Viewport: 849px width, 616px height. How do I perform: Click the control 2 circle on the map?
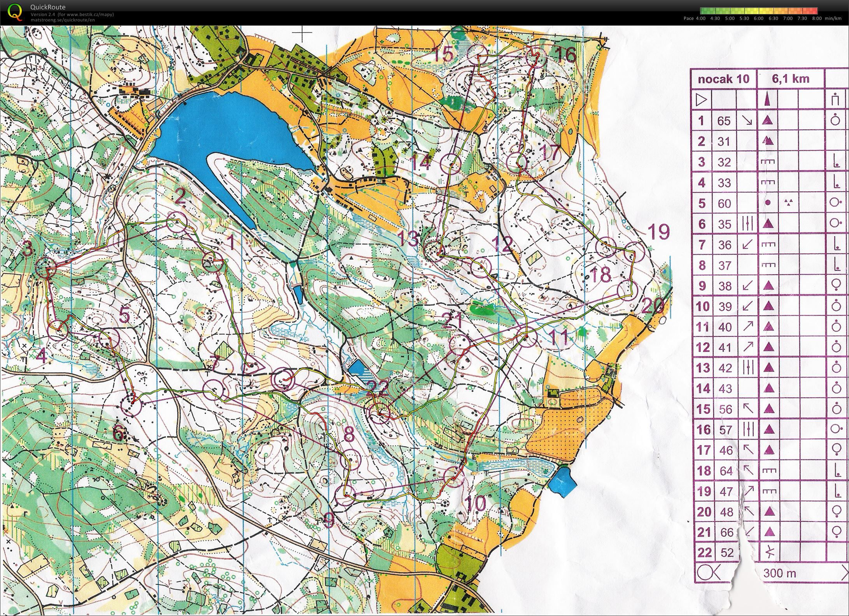point(177,222)
